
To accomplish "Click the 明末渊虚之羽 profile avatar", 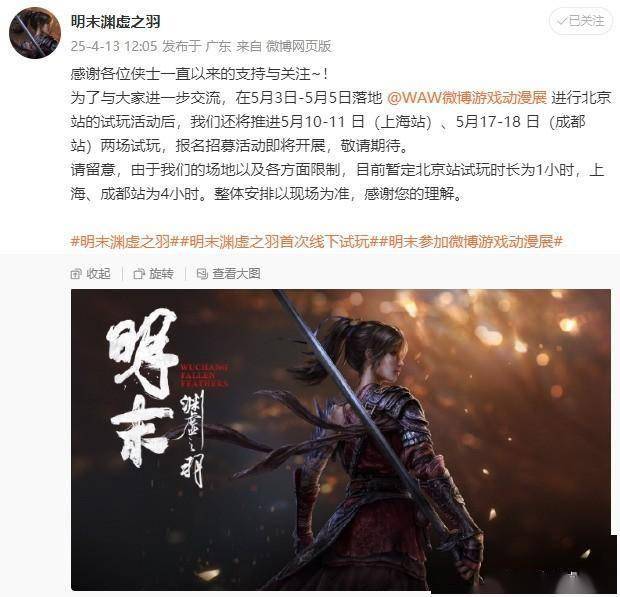I will click(35, 33).
